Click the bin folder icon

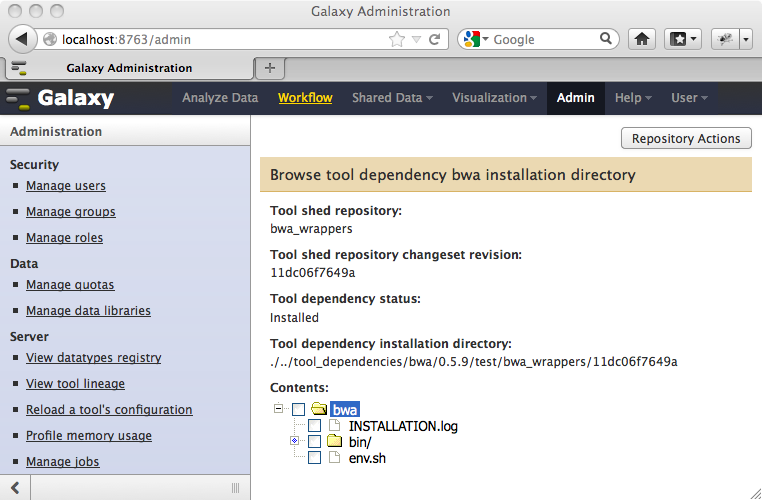pos(334,441)
